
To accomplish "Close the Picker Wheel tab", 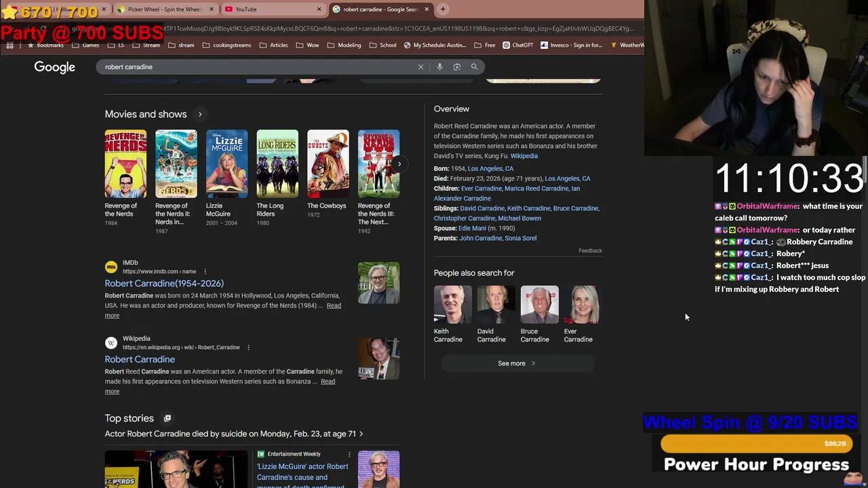I will [212, 9].
